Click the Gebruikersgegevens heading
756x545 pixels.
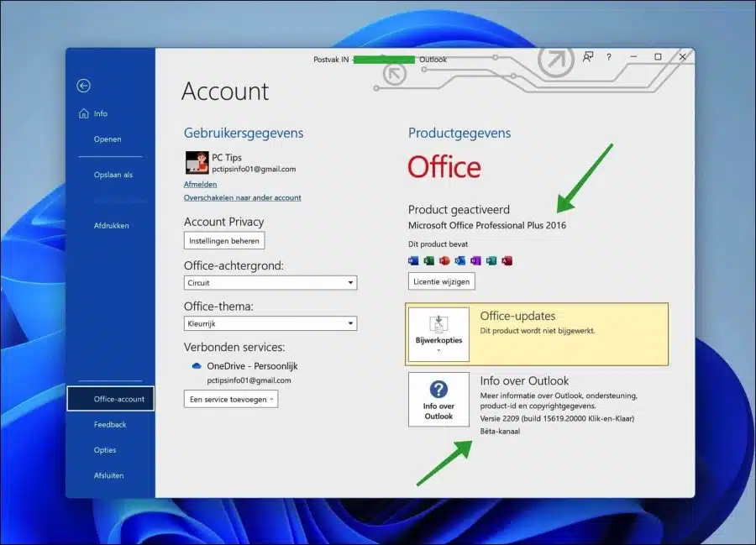coord(244,133)
